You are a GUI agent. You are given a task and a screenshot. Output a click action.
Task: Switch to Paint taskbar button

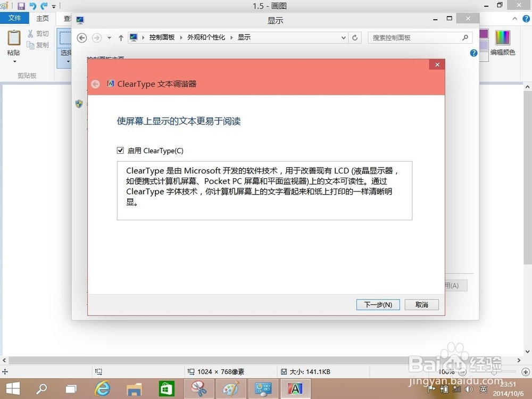231,389
